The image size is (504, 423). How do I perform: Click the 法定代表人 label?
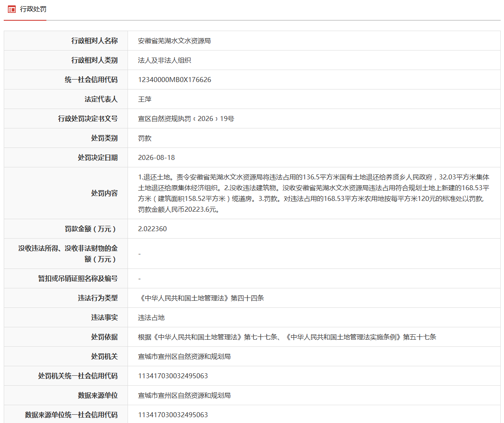101,99
